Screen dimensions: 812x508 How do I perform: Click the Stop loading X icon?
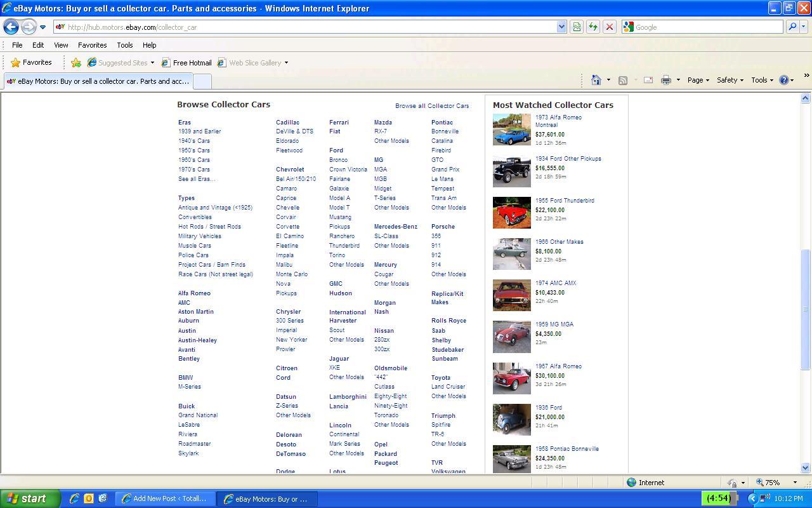click(609, 27)
